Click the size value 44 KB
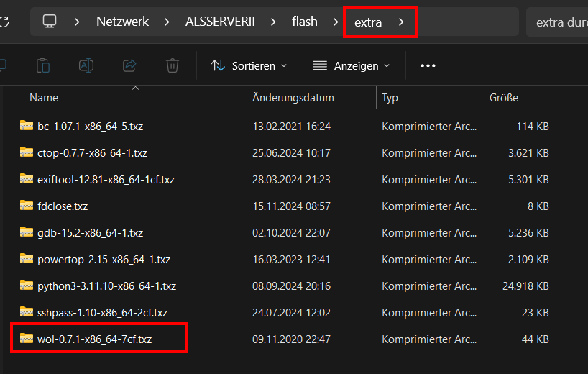This screenshot has width=588, height=374. 535,339
